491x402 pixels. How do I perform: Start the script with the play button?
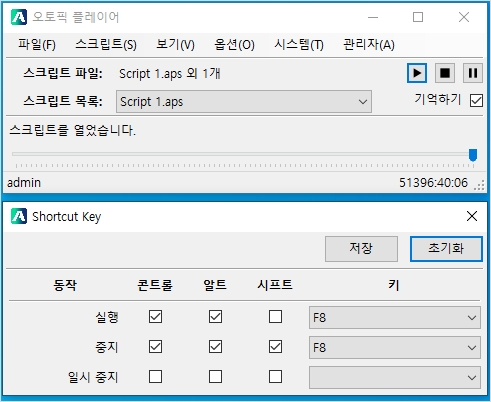(417, 73)
